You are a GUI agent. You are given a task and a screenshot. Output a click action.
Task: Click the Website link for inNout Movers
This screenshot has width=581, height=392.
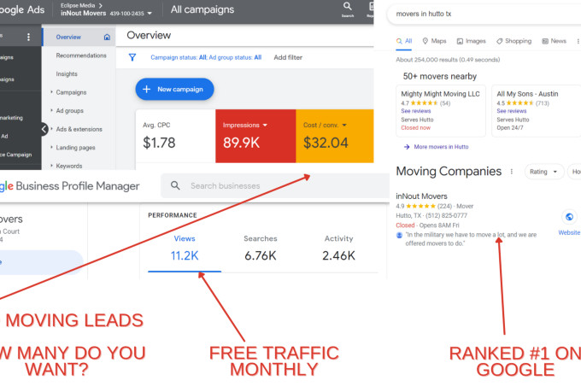pyautogui.click(x=569, y=232)
